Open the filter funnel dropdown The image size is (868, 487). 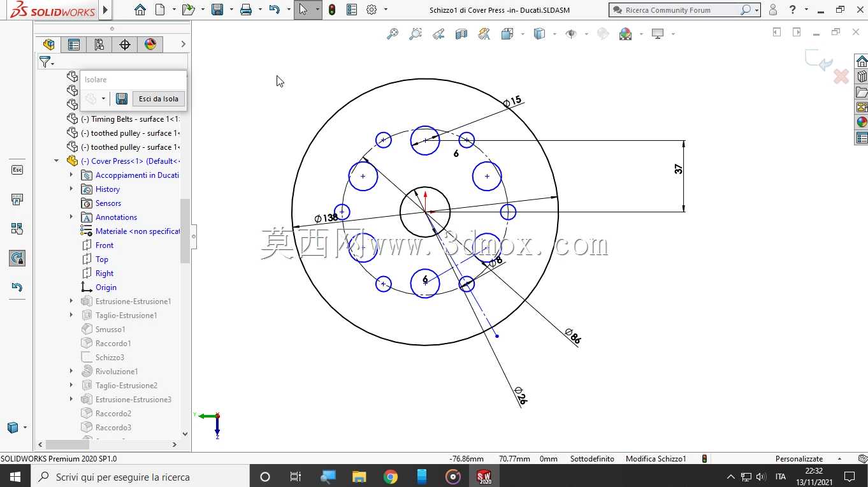(47, 62)
